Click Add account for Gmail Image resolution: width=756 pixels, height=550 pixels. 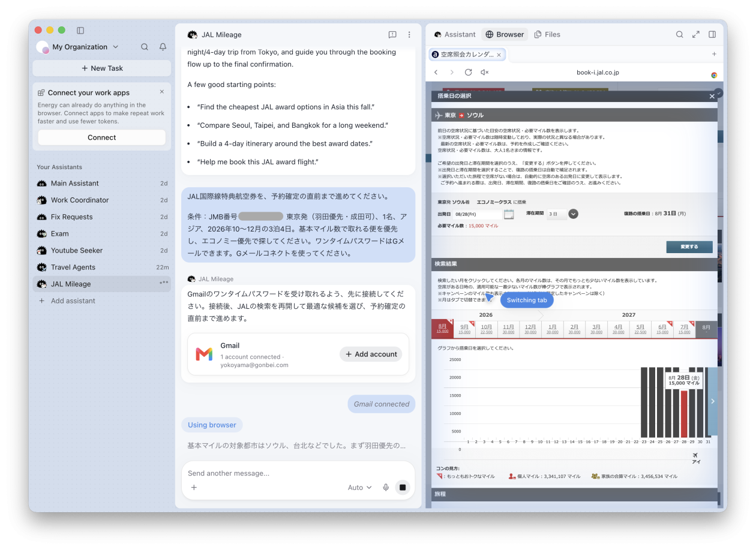(x=371, y=354)
